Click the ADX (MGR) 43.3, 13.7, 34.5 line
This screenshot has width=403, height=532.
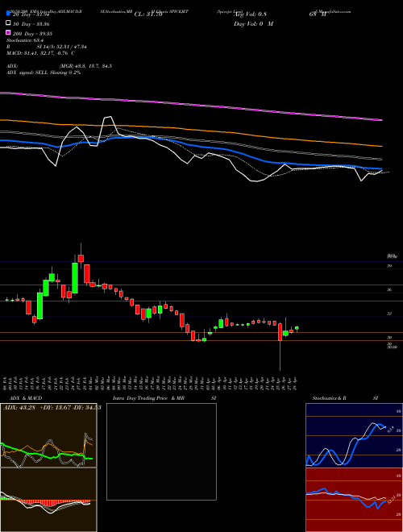point(59,66)
